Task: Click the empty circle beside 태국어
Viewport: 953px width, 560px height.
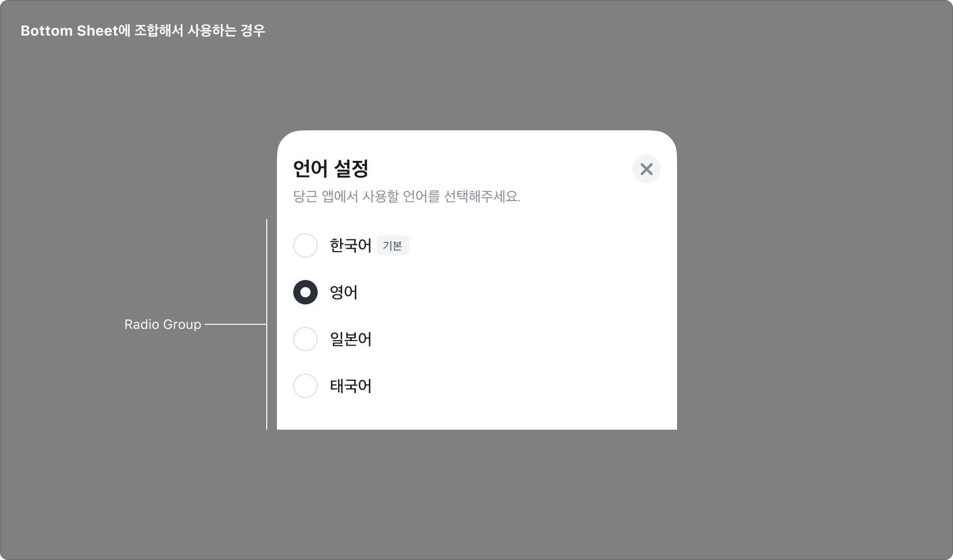Action: pos(305,386)
